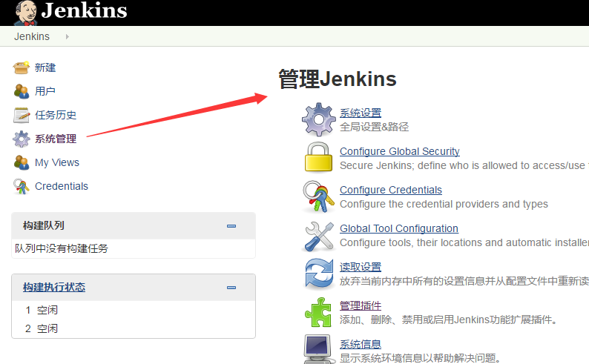Click the 显示系统环境信息以帮助解决问题 description

coord(420,358)
